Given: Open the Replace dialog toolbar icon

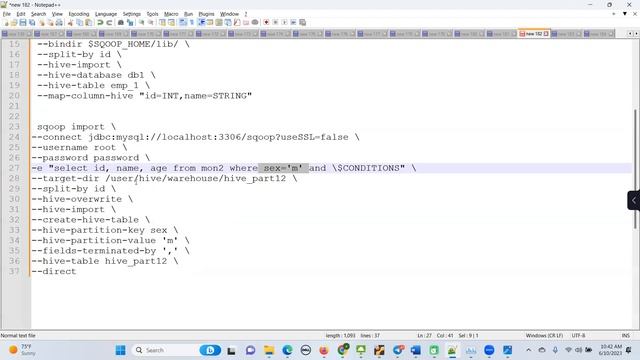Looking at the screenshot, I should 130,22.
